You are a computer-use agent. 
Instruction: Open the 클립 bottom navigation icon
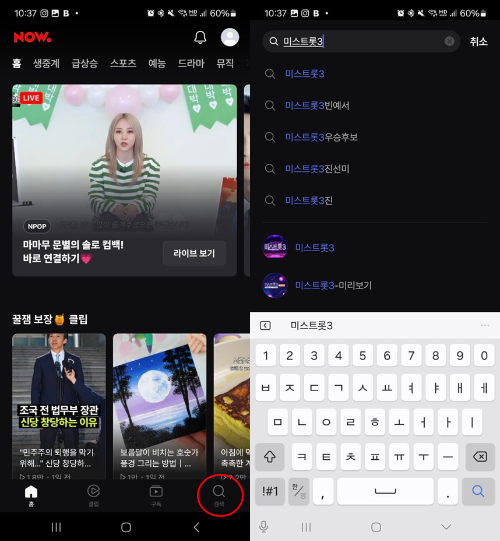94,495
